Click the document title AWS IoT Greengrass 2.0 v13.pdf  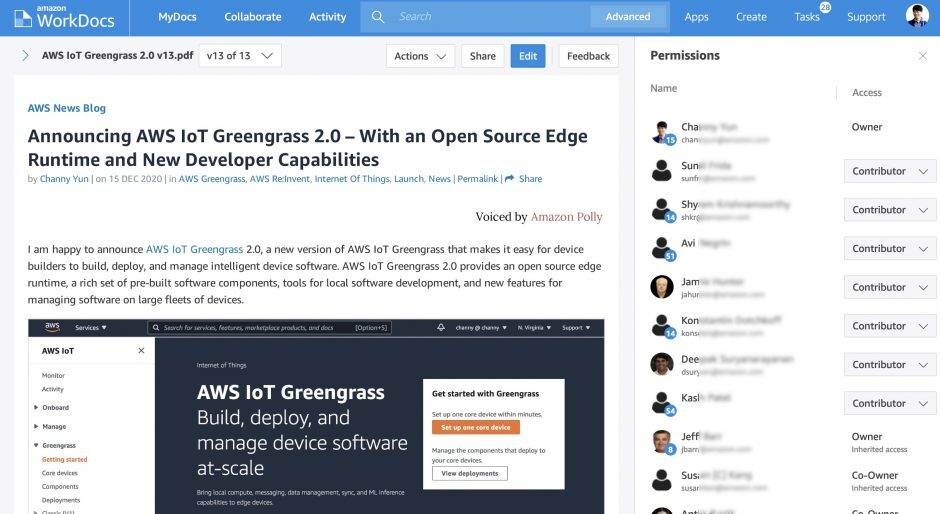click(x=118, y=55)
